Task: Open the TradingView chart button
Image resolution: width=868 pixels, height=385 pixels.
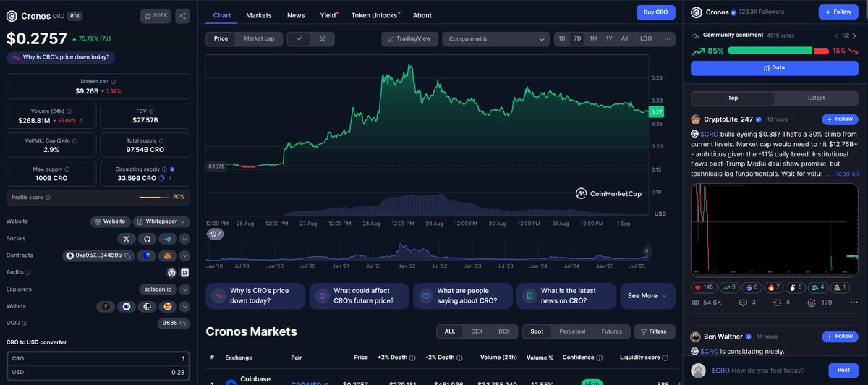Action: [410, 39]
